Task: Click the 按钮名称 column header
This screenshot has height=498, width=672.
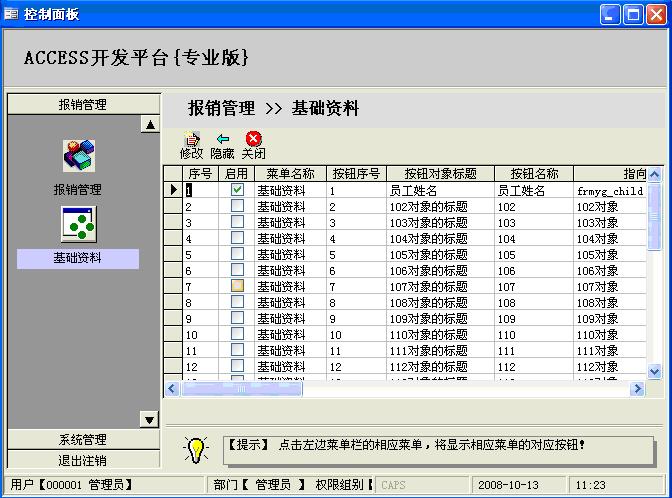Action: point(534,174)
